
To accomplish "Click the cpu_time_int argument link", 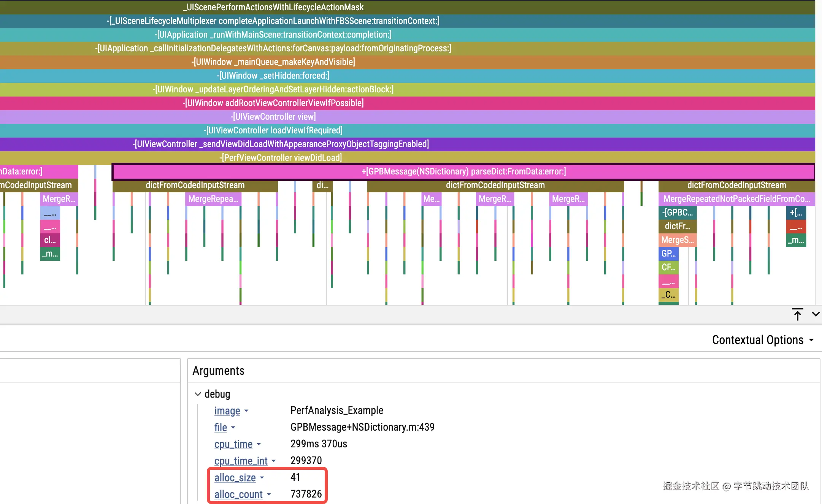I will [x=241, y=461].
